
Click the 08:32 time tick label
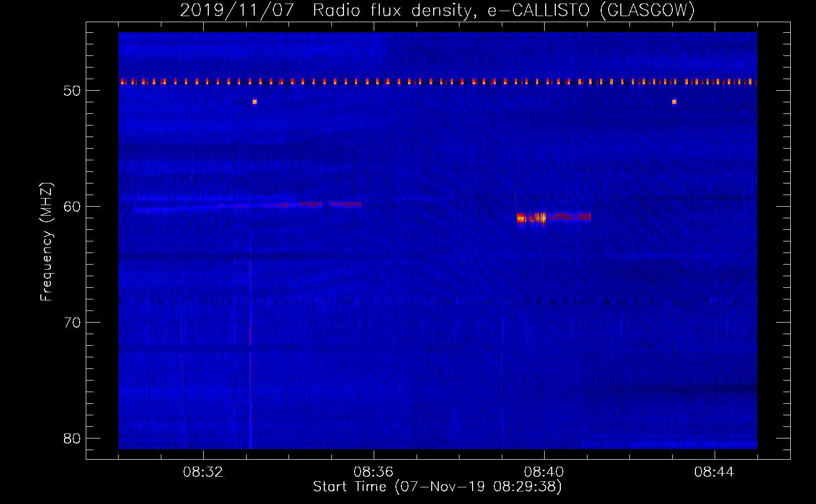(x=203, y=472)
